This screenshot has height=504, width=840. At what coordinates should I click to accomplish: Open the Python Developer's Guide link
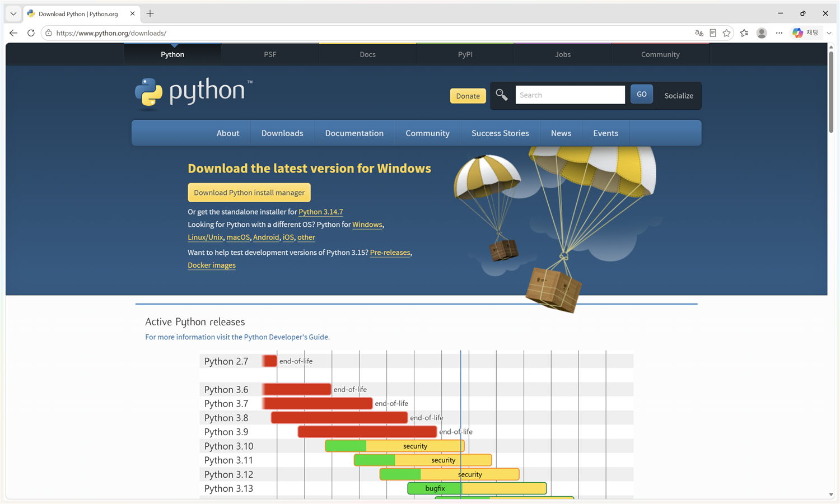pos(286,337)
